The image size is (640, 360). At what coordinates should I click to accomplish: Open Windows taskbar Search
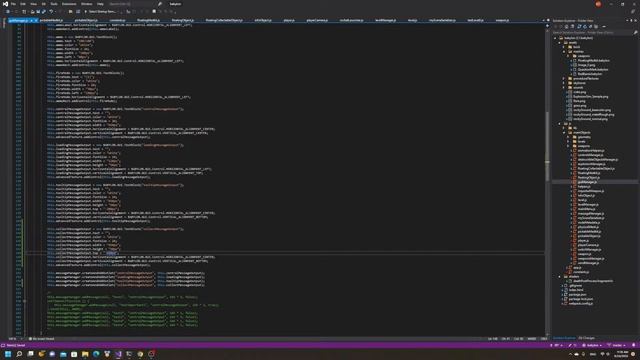tap(19, 354)
